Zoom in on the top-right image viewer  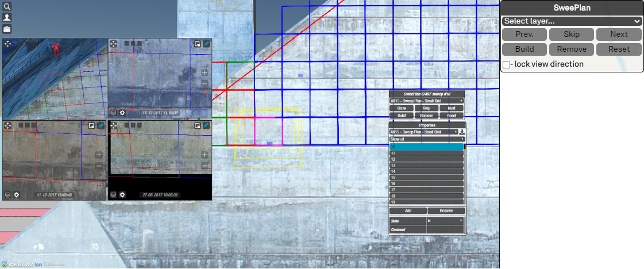click(x=205, y=73)
